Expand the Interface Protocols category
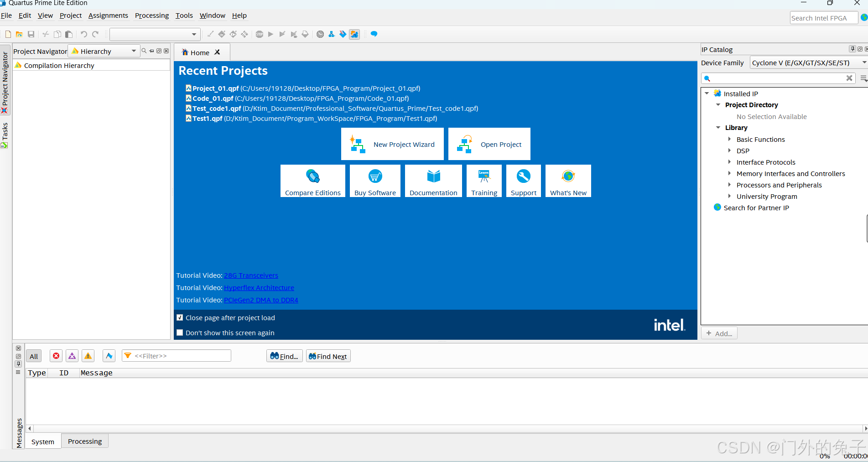This screenshot has width=868, height=462. coord(729,162)
